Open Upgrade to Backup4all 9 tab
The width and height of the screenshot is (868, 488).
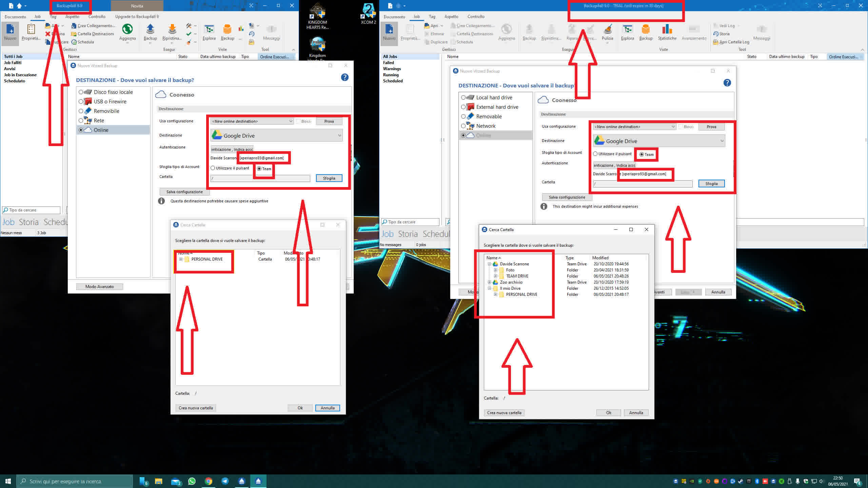coord(137,17)
